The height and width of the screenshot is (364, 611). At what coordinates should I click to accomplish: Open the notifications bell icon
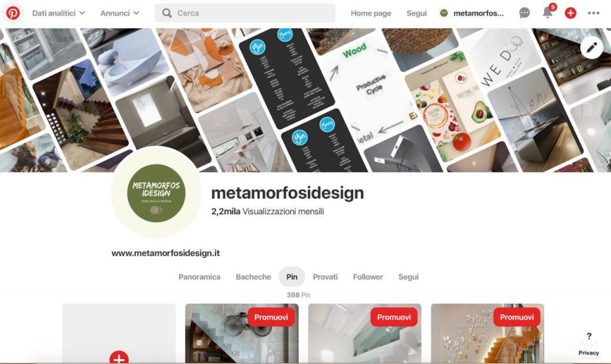(548, 13)
